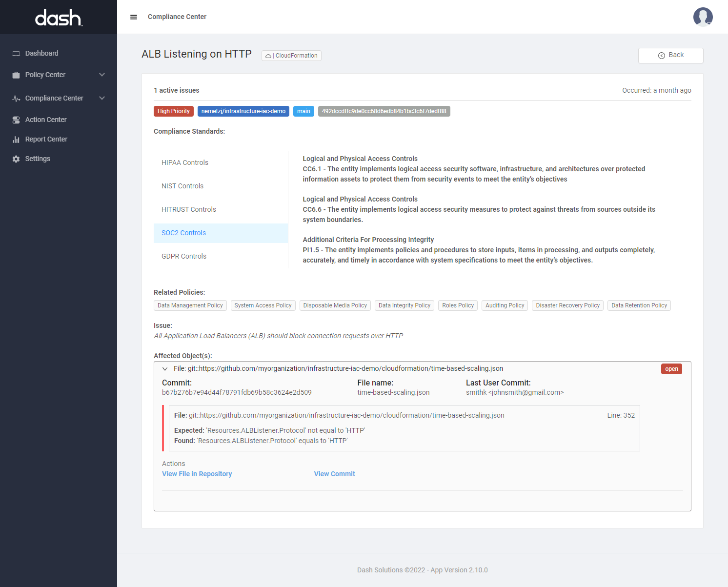The height and width of the screenshot is (587, 728).
Task: Click the red open status badge
Action: point(671,369)
